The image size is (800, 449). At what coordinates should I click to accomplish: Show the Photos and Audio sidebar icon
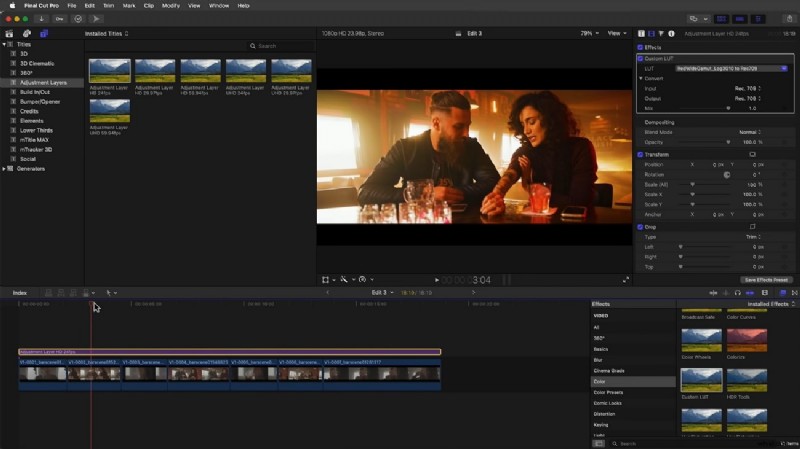pyautogui.click(x=27, y=34)
